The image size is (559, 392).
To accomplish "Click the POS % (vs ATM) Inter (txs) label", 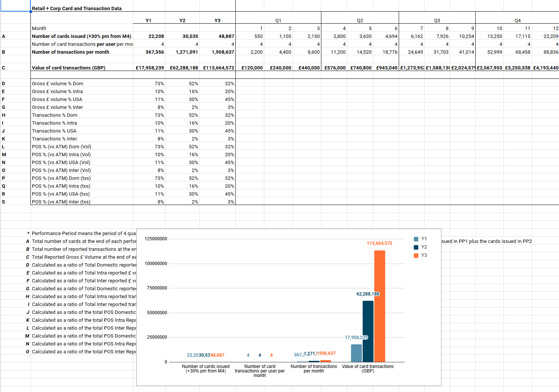I will [61, 202].
